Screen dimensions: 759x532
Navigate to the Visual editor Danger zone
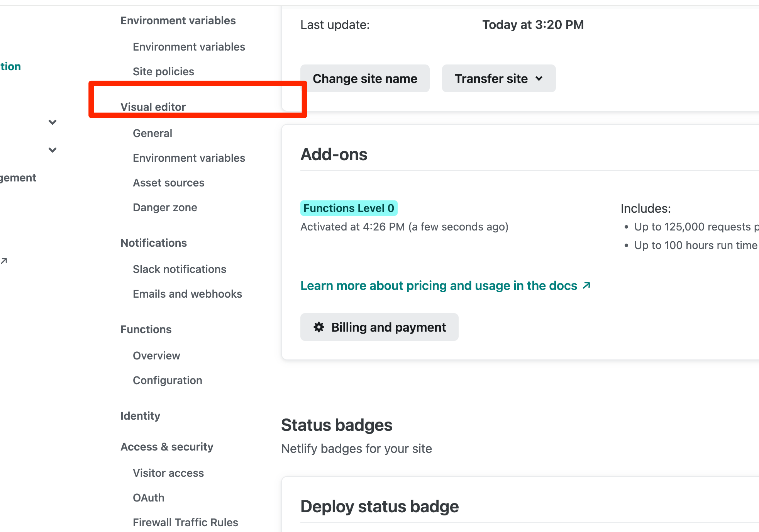[165, 207]
